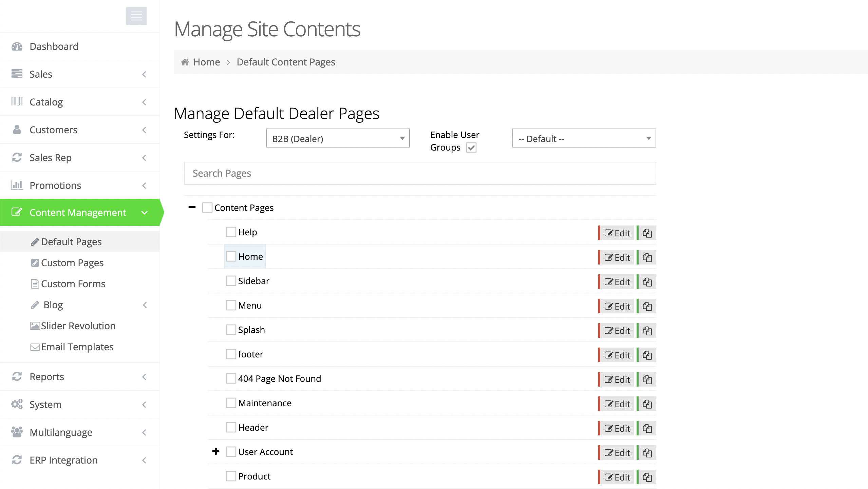Click the copy icon for the footer page
Viewport: 868px width, 489px height.
[647, 355]
